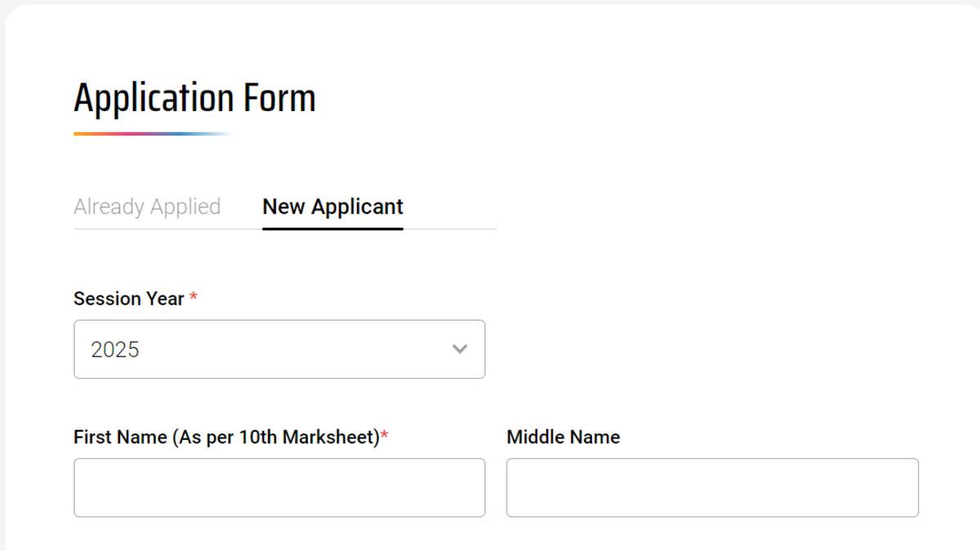Viewport: 980px width, 551px height.
Task: Click the Session Year label
Action: point(127,299)
